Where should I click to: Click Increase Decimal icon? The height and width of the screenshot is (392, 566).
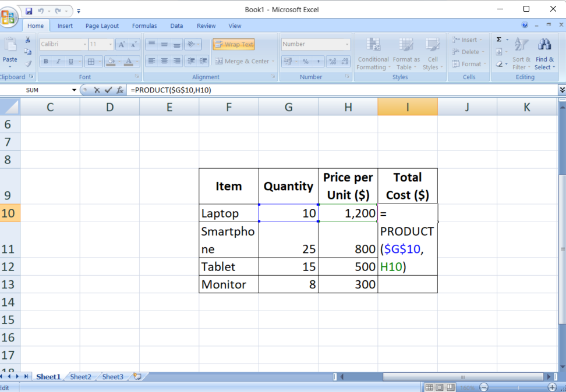(x=332, y=62)
